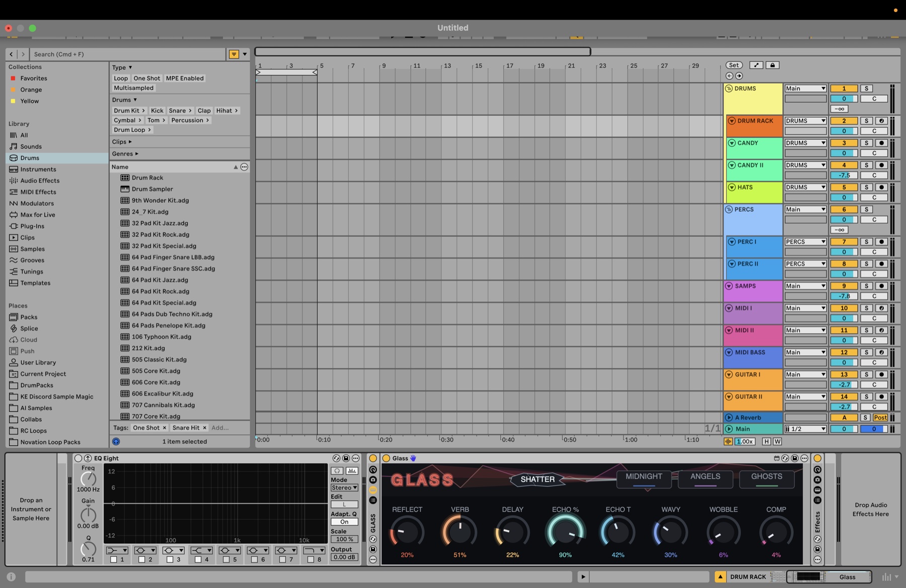Click the lock envelopes icon

click(x=772, y=65)
